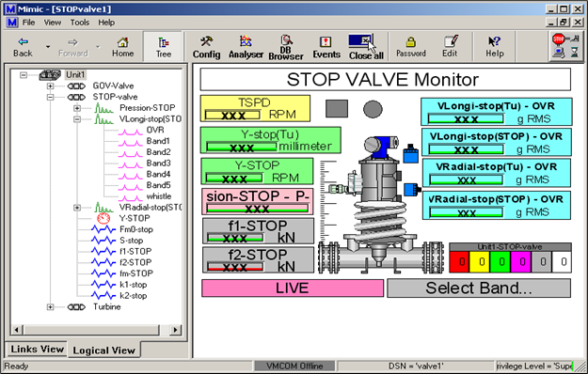Viewport: 588px width, 374px height.
Task: Click the STOP sign status icon
Action: (559, 39)
